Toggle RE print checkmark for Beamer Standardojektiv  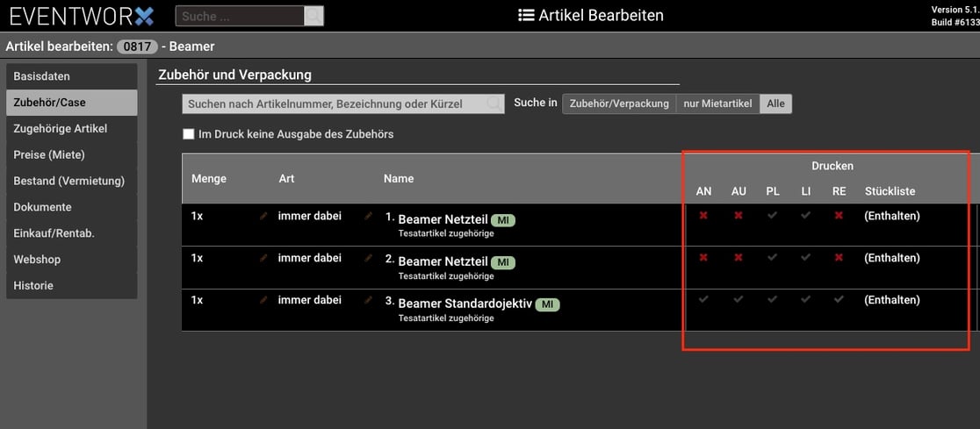[x=839, y=299]
